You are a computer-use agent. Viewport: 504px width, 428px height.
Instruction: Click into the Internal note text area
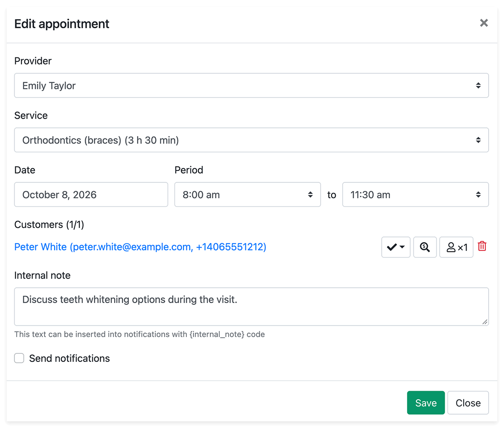click(x=252, y=306)
